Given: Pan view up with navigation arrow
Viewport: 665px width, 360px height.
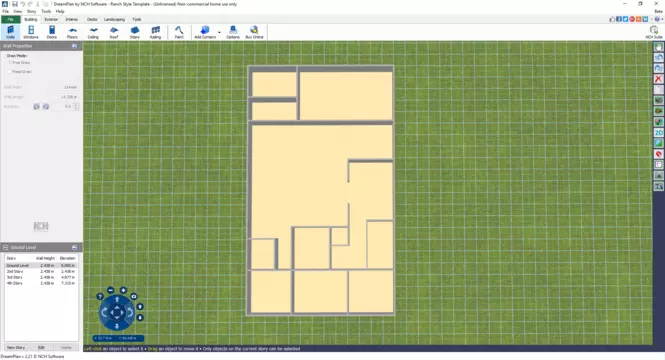Looking at the screenshot, I should tap(117, 300).
